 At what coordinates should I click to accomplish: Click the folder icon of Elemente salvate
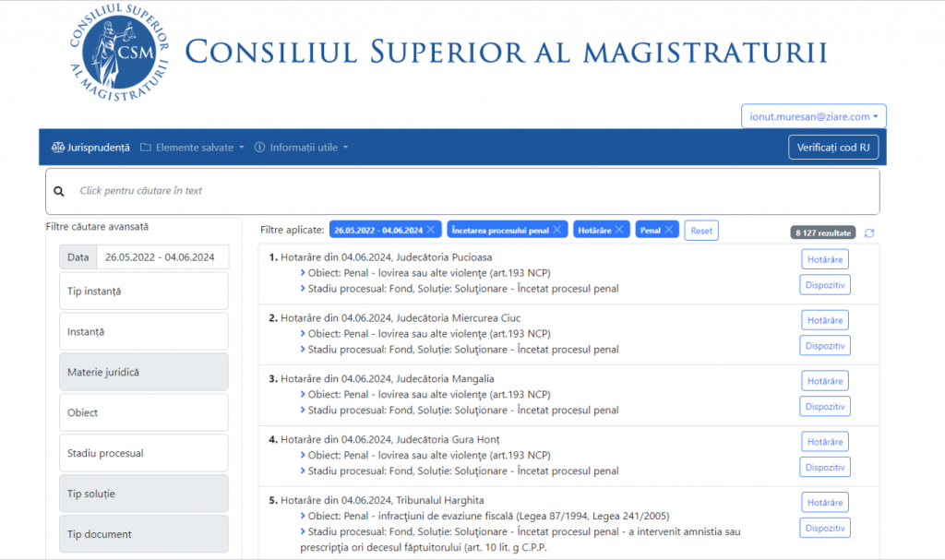pyautogui.click(x=145, y=147)
